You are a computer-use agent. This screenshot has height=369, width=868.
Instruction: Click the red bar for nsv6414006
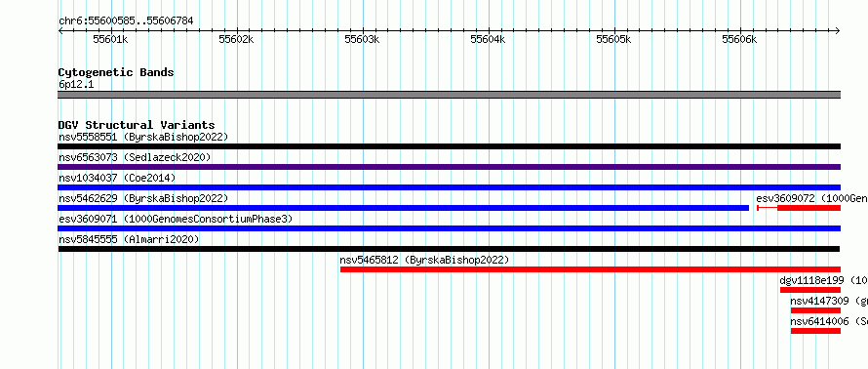click(815, 331)
